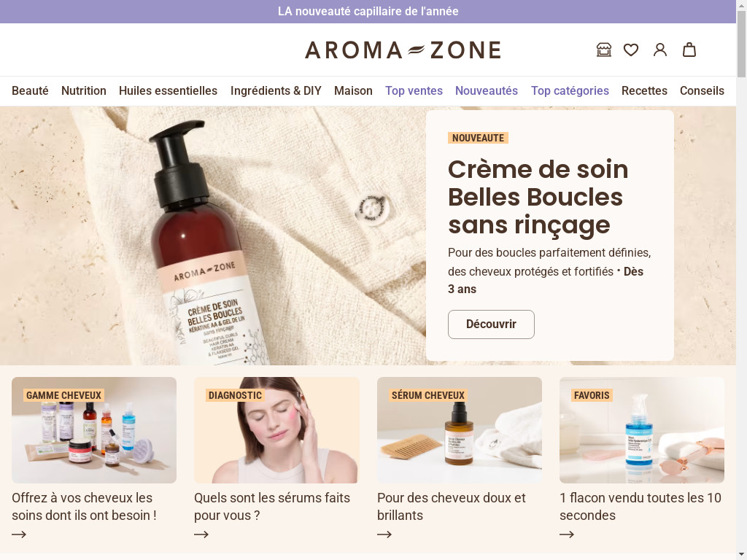Open the Beauté menu

[30, 90]
